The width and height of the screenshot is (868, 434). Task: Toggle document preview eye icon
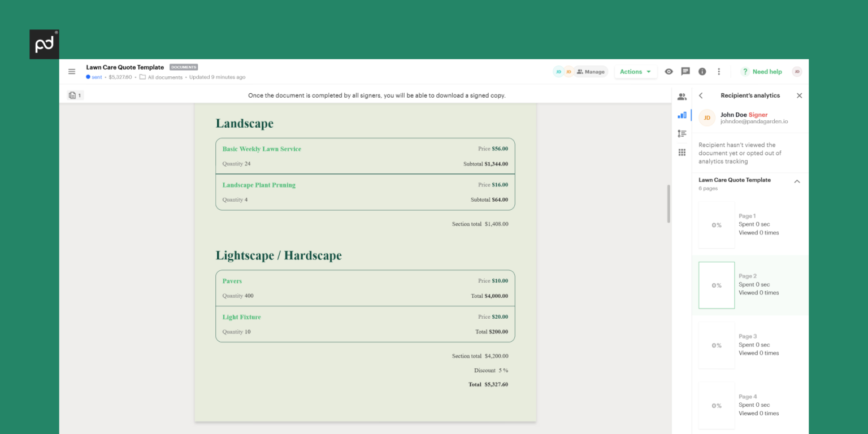tap(669, 72)
